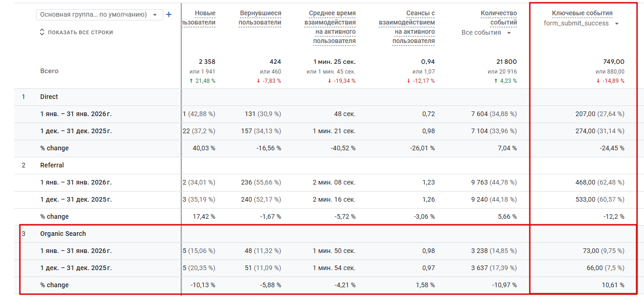Sort by Новые пользователи column header
Viewport: 644px width, 296px height.
(x=199, y=18)
